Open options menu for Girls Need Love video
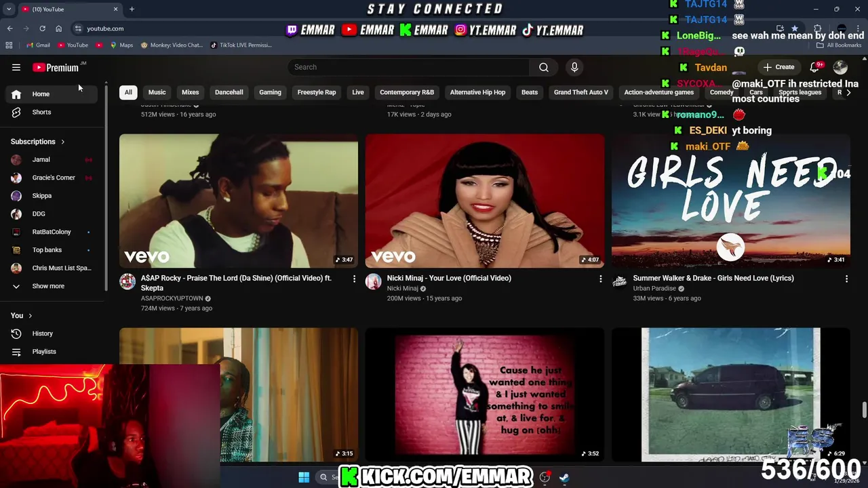This screenshot has height=488, width=868. (x=846, y=279)
